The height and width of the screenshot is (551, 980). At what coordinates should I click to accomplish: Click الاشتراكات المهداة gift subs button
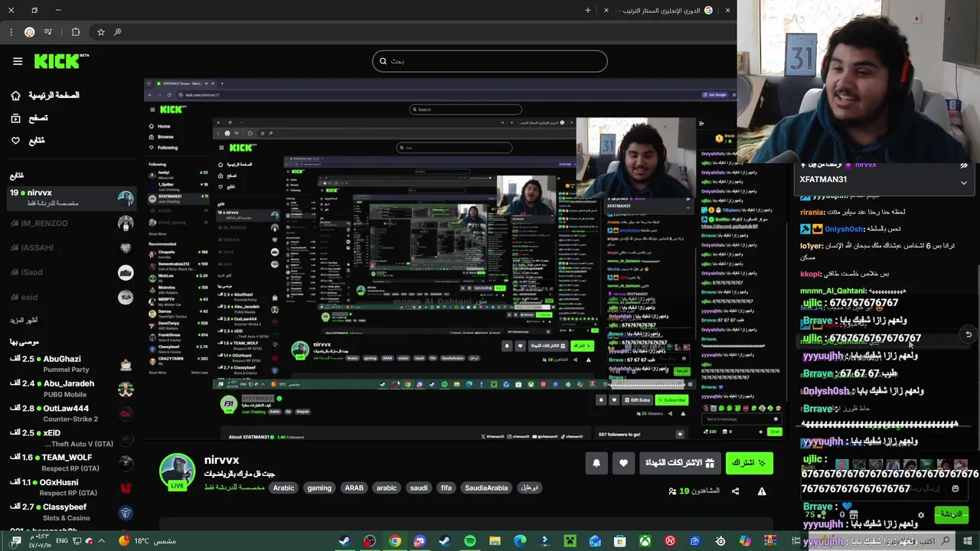point(680,463)
